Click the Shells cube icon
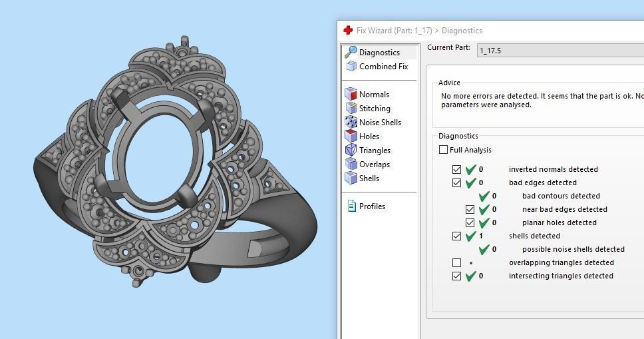This screenshot has width=644, height=339. pos(351,178)
